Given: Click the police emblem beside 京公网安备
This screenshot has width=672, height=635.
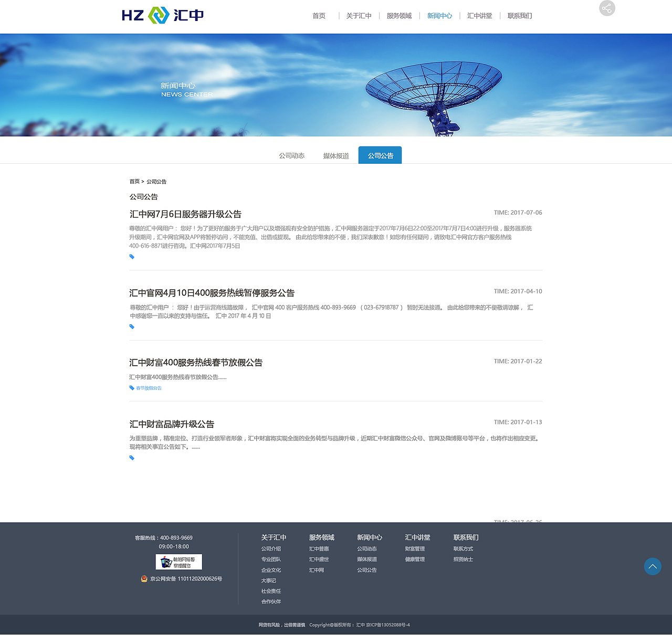Looking at the screenshot, I should coord(143,579).
